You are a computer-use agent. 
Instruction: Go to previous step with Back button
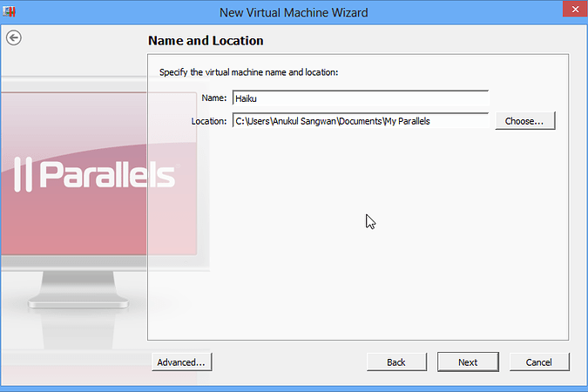tap(396, 362)
